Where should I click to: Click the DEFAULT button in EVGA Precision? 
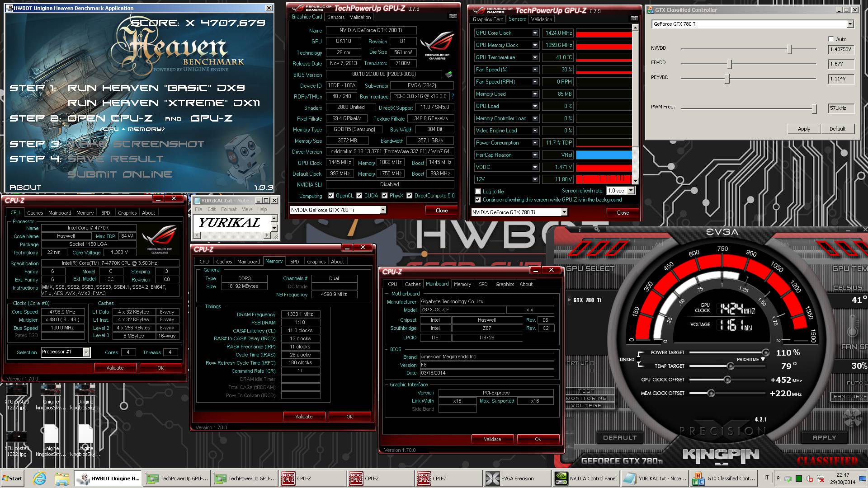point(620,437)
